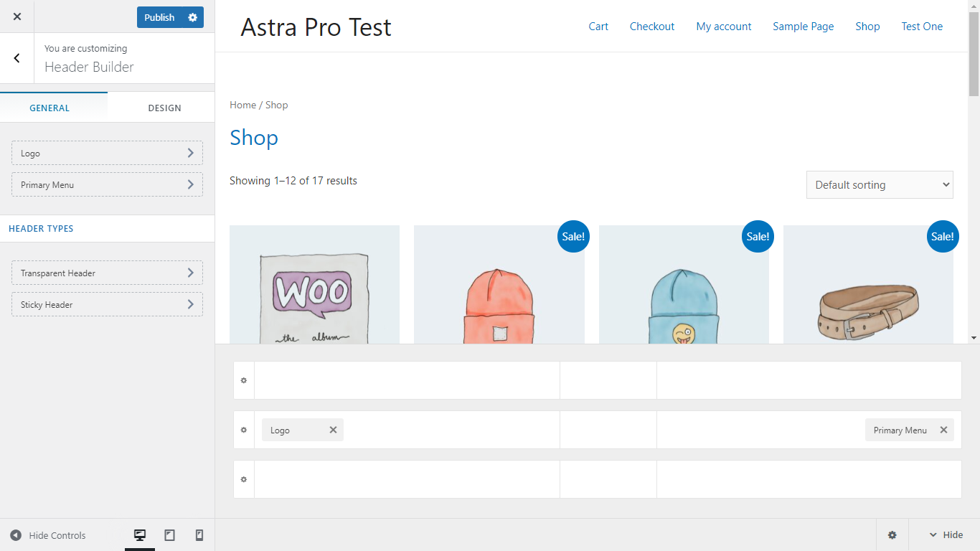Expand the Sticky Header section
The image size is (980, 551).
(x=107, y=304)
